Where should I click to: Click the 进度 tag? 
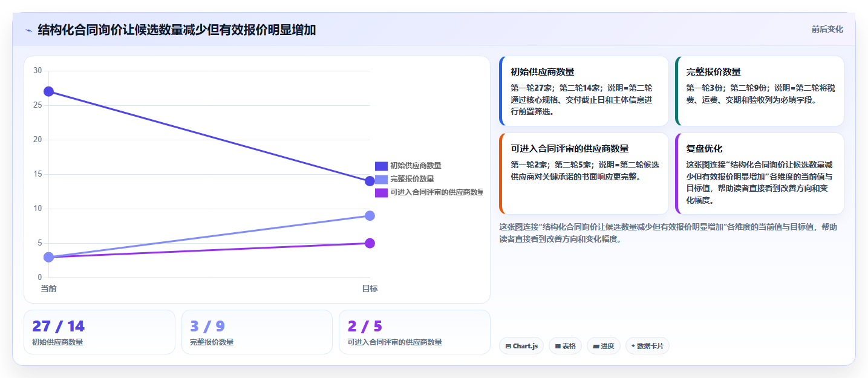[x=604, y=346]
